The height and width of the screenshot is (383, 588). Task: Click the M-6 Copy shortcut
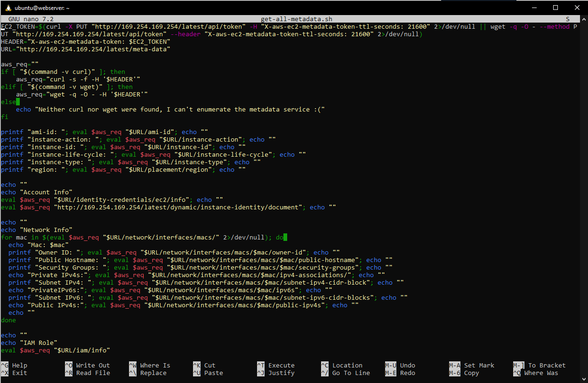(464, 373)
